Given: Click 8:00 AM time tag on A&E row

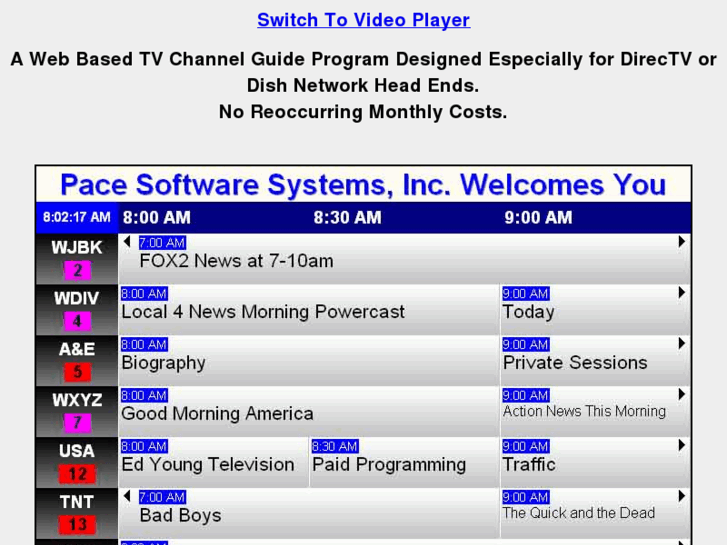Looking at the screenshot, I should pos(144,345).
